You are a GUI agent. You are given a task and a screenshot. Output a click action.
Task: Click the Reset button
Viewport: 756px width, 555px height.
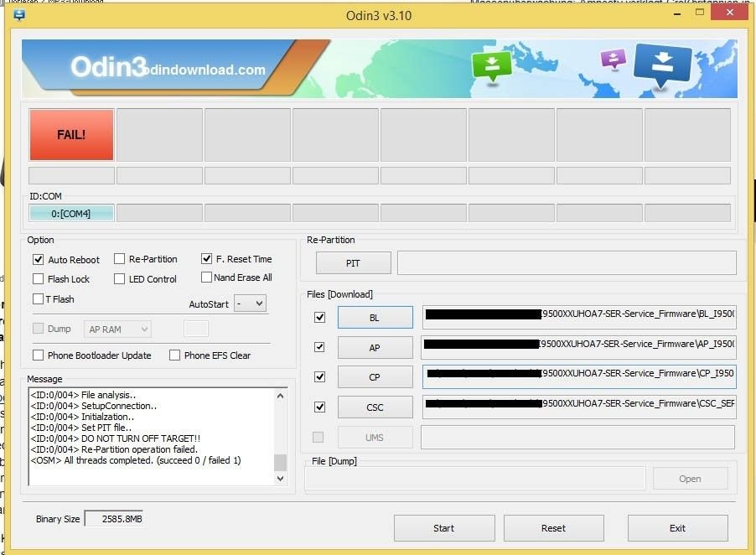(553, 528)
